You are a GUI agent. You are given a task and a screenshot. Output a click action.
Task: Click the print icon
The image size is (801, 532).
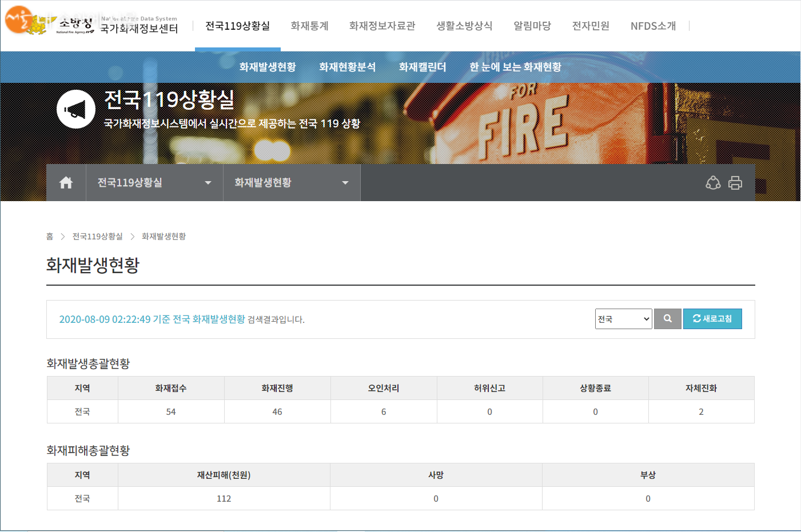(x=735, y=183)
